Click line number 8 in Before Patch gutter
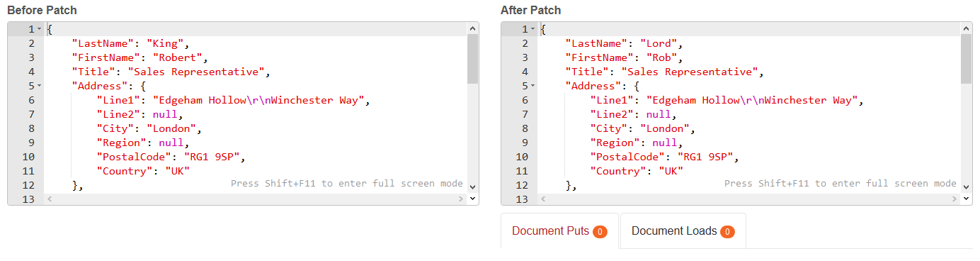 pyautogui.click(x=30, y=128)
